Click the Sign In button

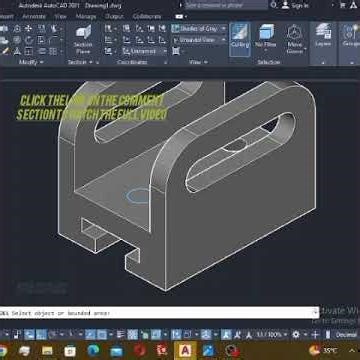(x=295, y=5)
